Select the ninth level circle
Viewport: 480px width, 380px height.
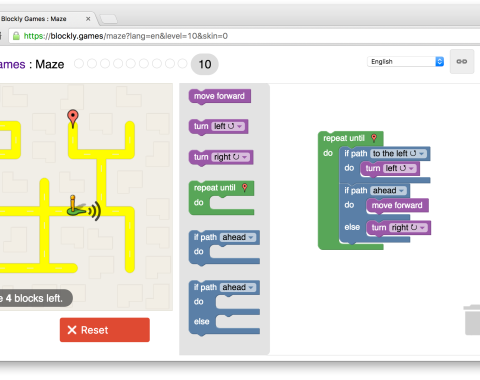coord(182,64)
